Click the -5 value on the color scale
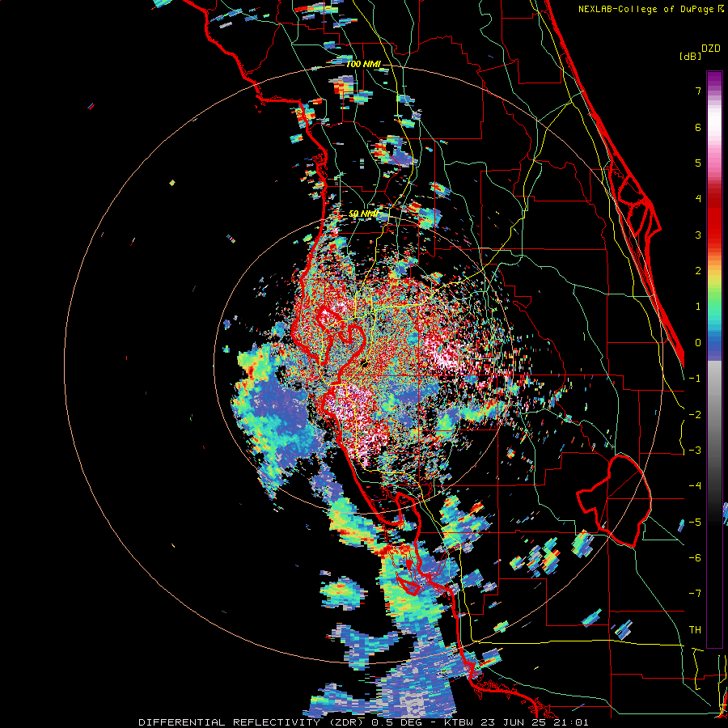 (695, 523)
